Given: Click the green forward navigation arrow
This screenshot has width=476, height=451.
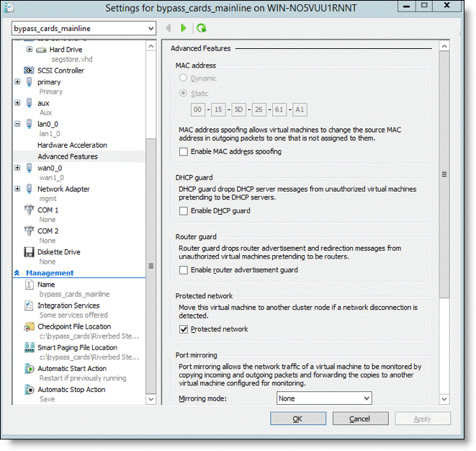Looking at the screenshot, I should click(x=184, y=28).
